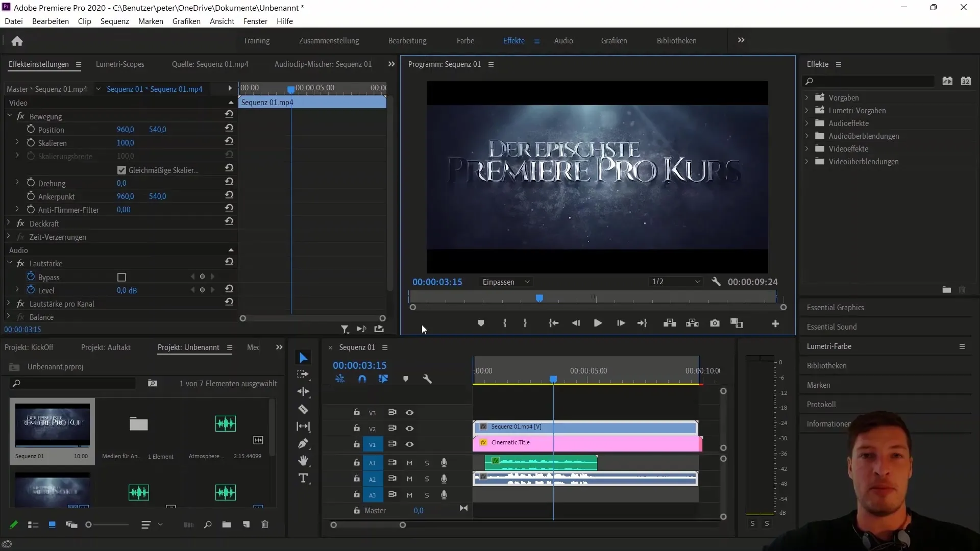
Task: Show more workspaces overflow arrows
Action: pyautogui.click(x=741, y=40)
